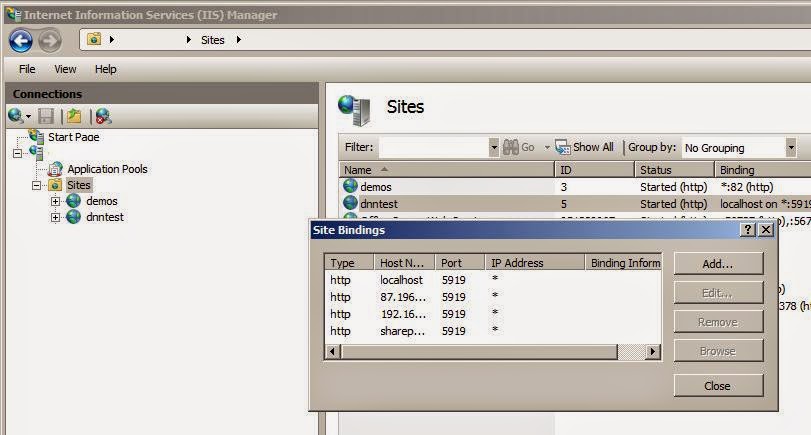The width and height of the screenshot is (811, 435).
Task: Select dnntest site in Connections tree
Action: point(105,217)
